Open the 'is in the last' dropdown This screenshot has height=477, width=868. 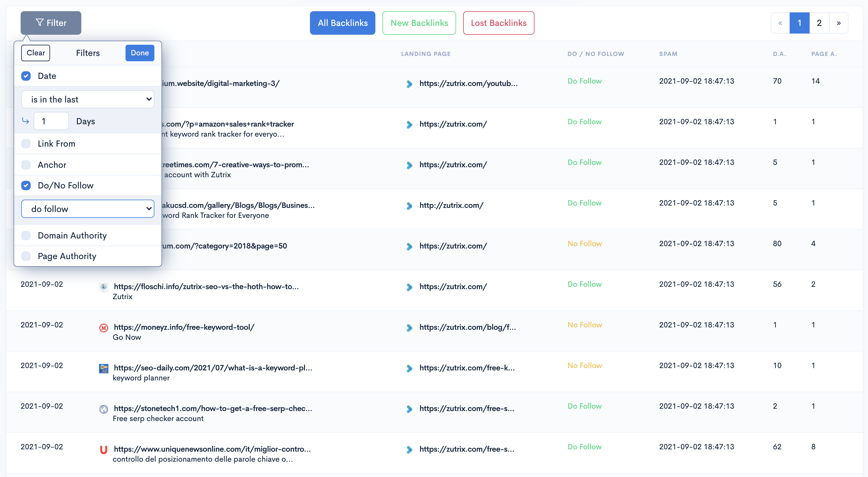[88, 99]
